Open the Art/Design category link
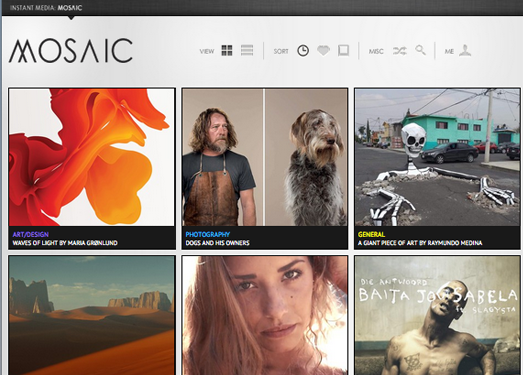523x375 pixels. point(31,235)
